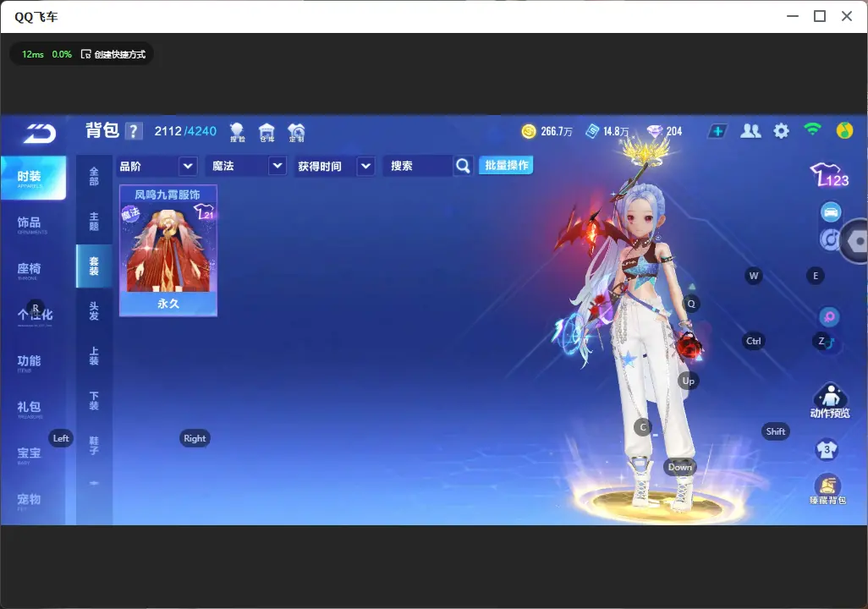Viewport: 868px width, 609px height.
Task: Click the green Wi-Fi signal icon
Action: click(x=813, y=130)
